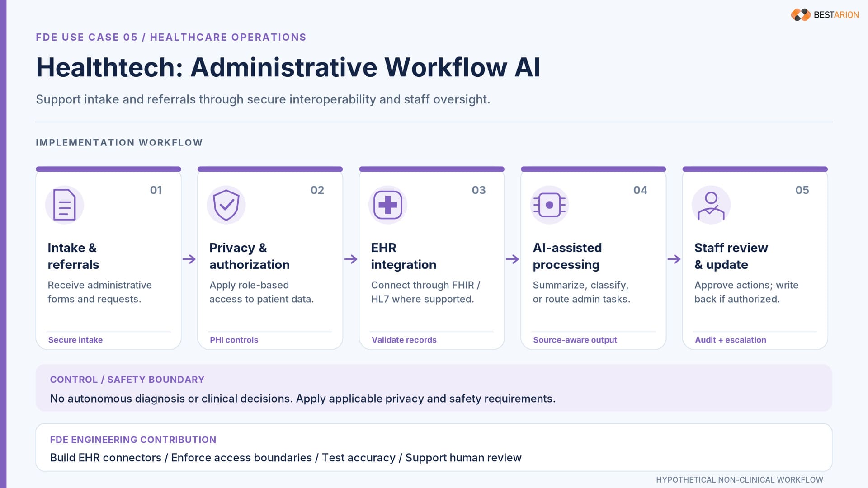Click 'HYPOTHETICAL NON-CLINICAL WORKFLOW' footer note
Viewport: 868px width, 488px height.
(x=740, y=480)
